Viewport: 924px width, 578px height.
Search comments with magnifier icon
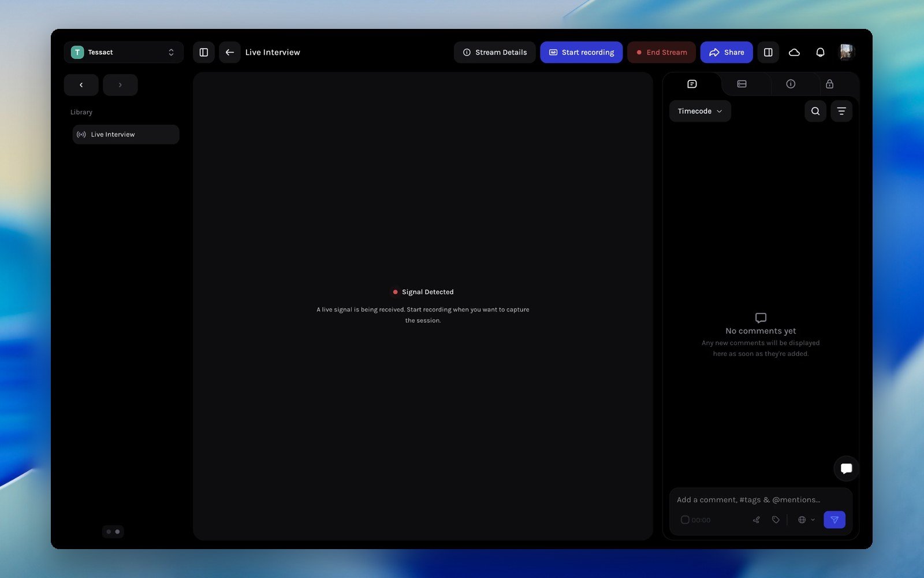(815, 111)
